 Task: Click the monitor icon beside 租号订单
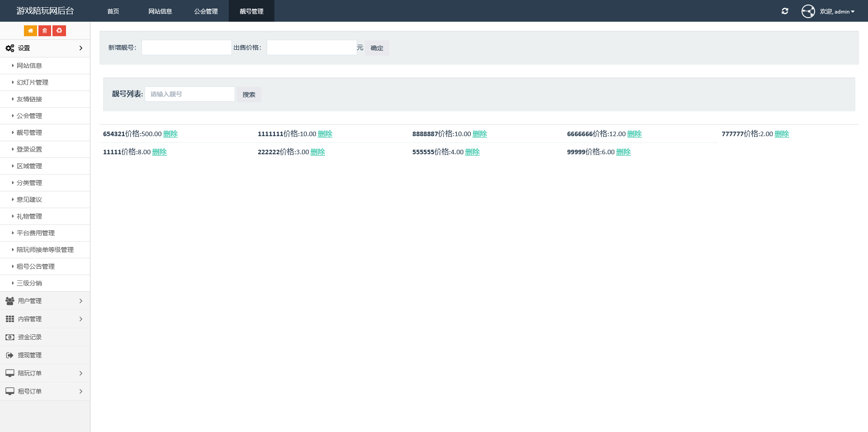click(9, 391)
